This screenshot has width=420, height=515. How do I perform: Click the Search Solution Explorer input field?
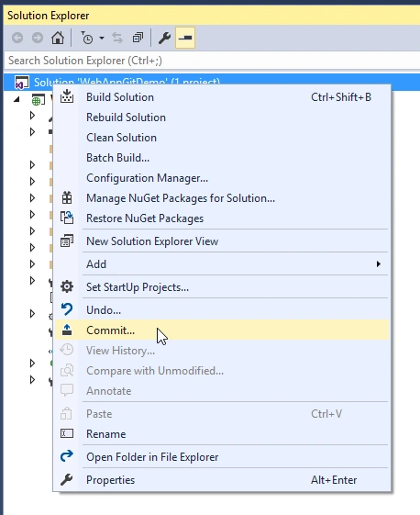coord(212,61)
